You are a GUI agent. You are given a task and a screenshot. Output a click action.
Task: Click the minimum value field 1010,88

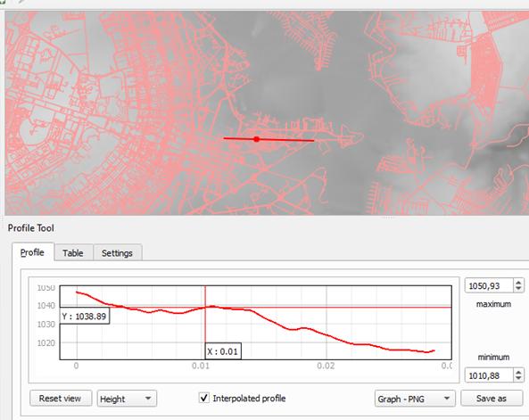(490, 375)
